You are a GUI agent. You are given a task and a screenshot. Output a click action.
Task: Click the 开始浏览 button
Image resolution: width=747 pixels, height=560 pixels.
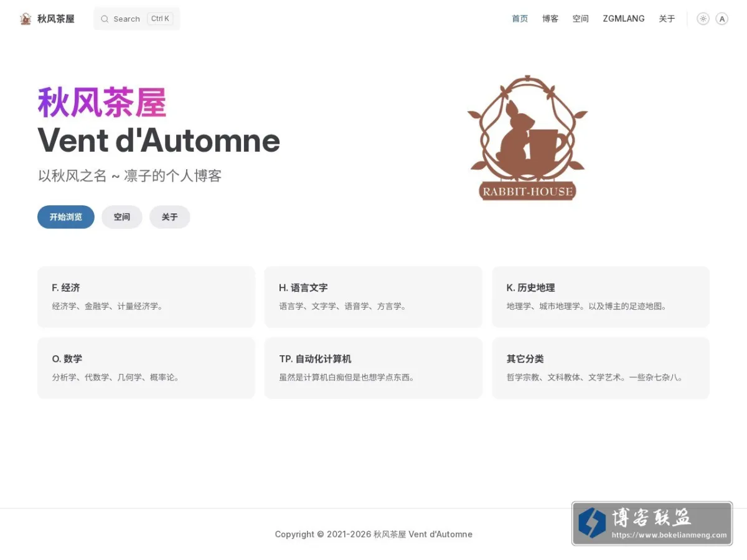66,217
